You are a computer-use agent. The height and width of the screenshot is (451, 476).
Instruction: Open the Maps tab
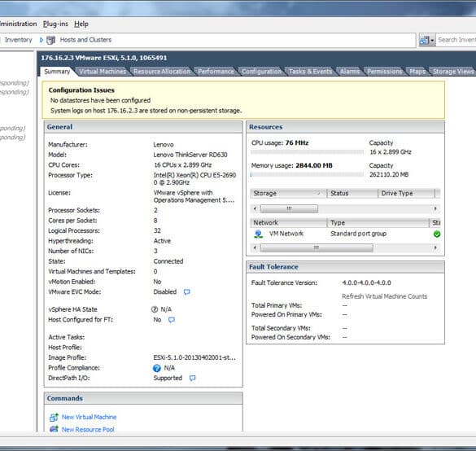417,72
